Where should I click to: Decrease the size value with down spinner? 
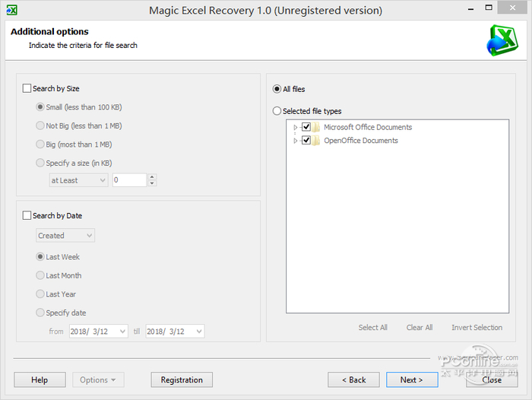point(152,183)
